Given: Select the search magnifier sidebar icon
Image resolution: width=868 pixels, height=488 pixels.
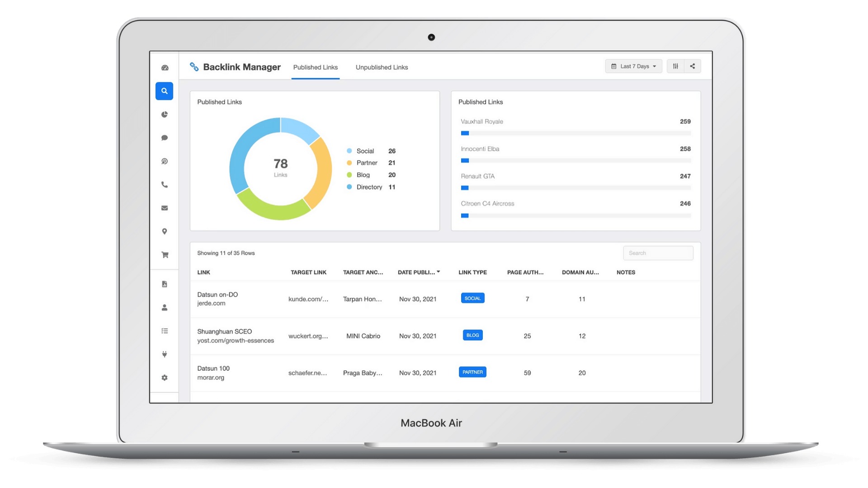Looking at the screenshot, I should 165,91.
